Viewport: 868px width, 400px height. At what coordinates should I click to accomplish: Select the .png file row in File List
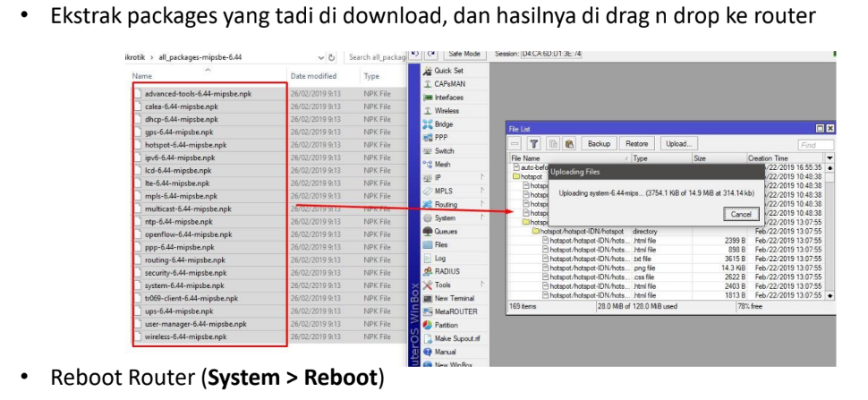click(x=667, y=268)
